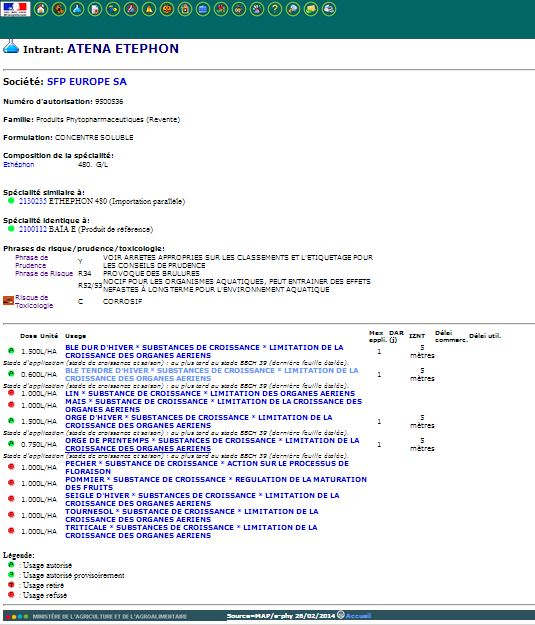The height and width of the screenshot is (625, 535).
Task: Click the 'ZNT' column header
Action: tap(417, 336)
